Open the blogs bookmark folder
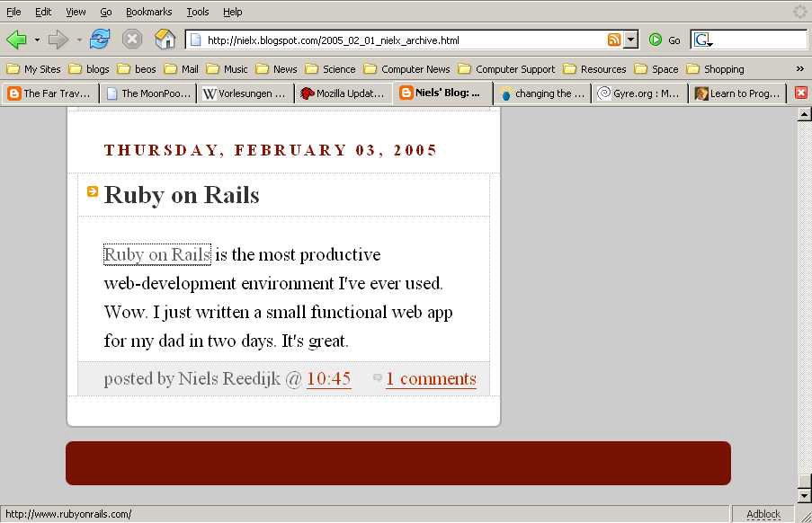This screenshot has width=812, height=523. 89,69
